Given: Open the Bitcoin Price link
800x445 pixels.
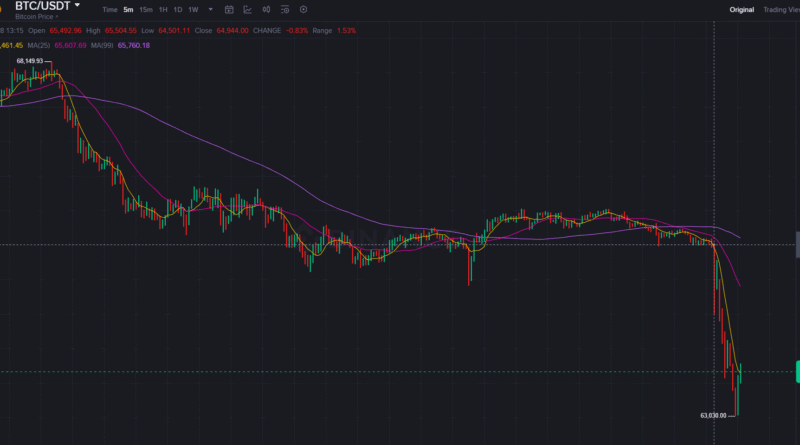Looking at the screenshot, I should coord(36,17).
